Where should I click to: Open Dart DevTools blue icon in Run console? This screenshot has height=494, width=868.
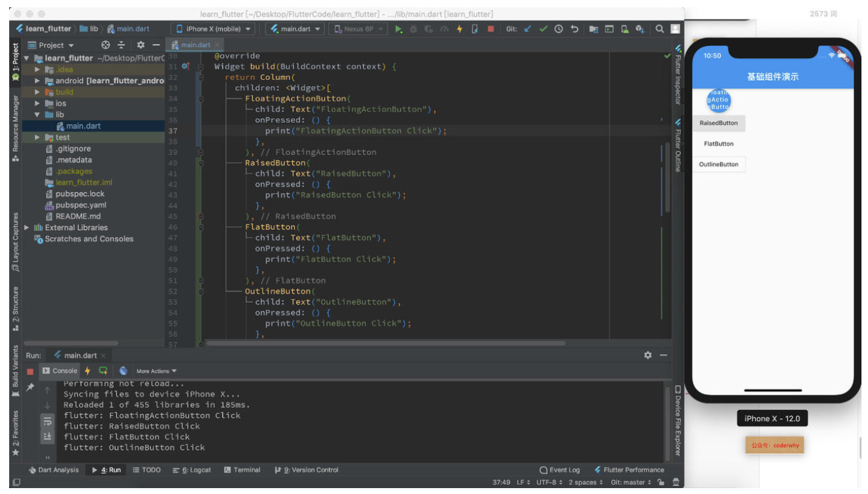click(123, 370)
